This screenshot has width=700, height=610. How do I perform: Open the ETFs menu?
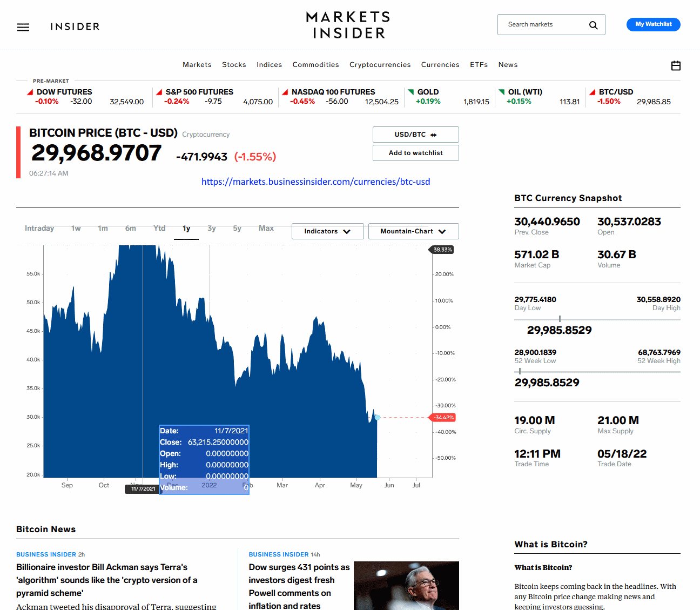pyautogui.click(x=479, y=65)
